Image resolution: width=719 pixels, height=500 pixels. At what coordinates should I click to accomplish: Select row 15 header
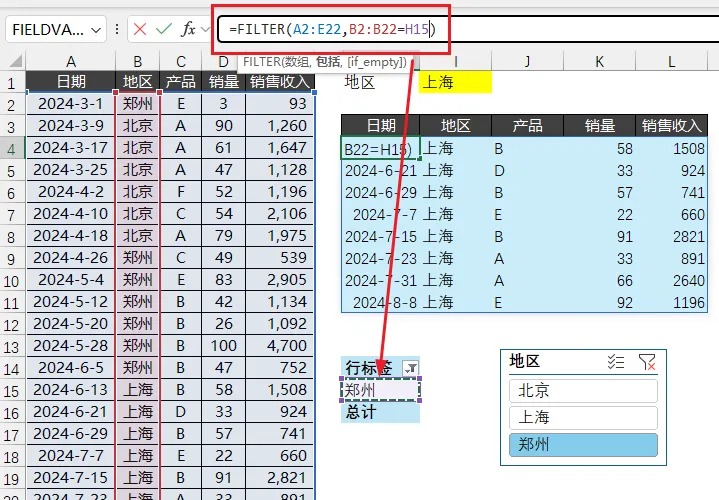(x=11, y=390)
